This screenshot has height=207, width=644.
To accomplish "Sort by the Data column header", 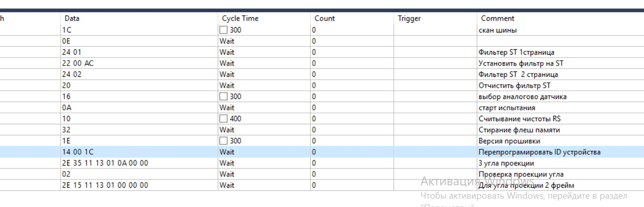I will [x=72, y=18].
